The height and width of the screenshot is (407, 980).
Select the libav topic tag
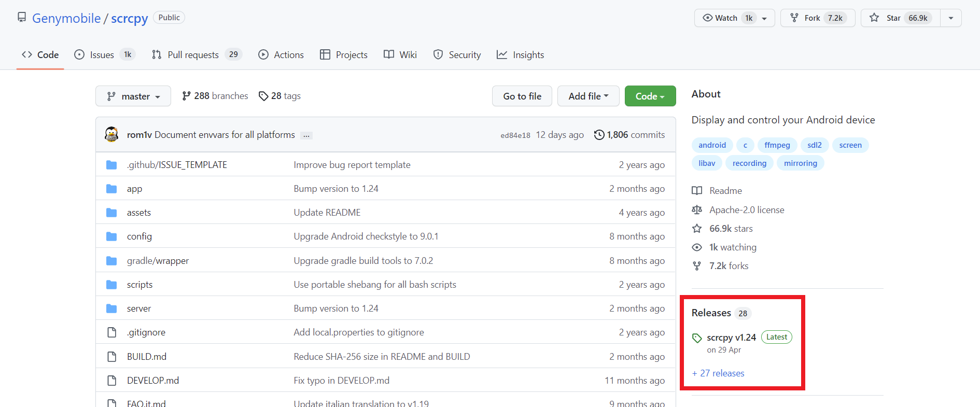pos(707,163)
